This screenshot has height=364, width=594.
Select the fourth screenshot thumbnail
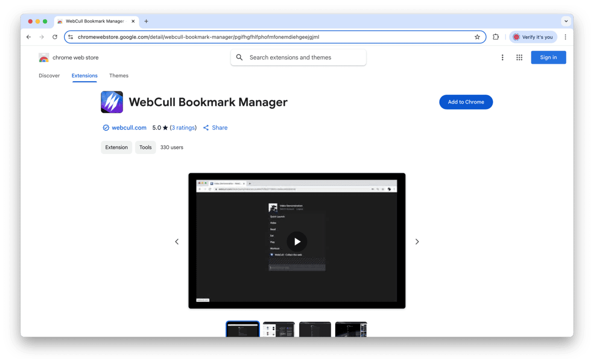click(x=351, y=329)
